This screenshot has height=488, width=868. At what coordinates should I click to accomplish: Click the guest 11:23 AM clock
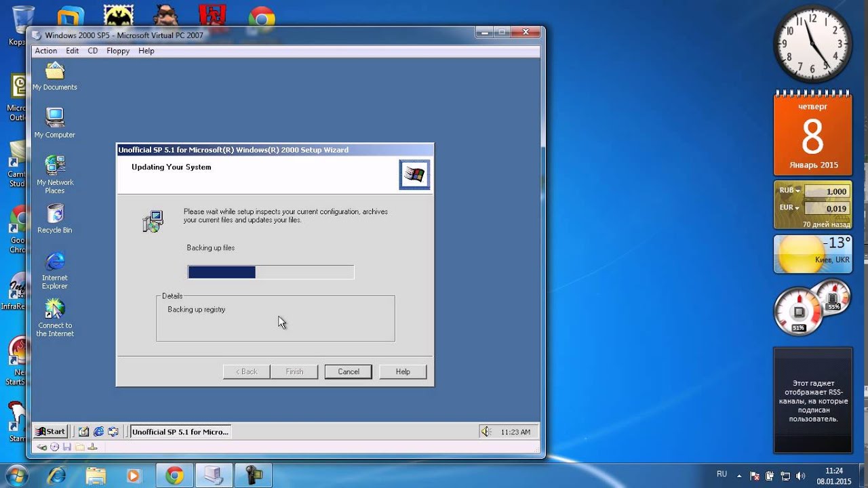[x=515, y=432]
